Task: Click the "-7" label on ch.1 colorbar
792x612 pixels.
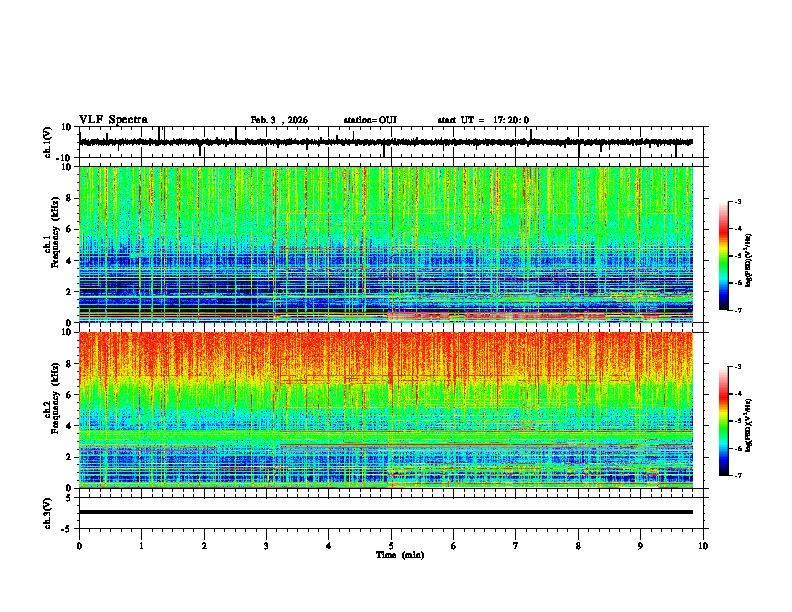Action: tap(738, 310)
